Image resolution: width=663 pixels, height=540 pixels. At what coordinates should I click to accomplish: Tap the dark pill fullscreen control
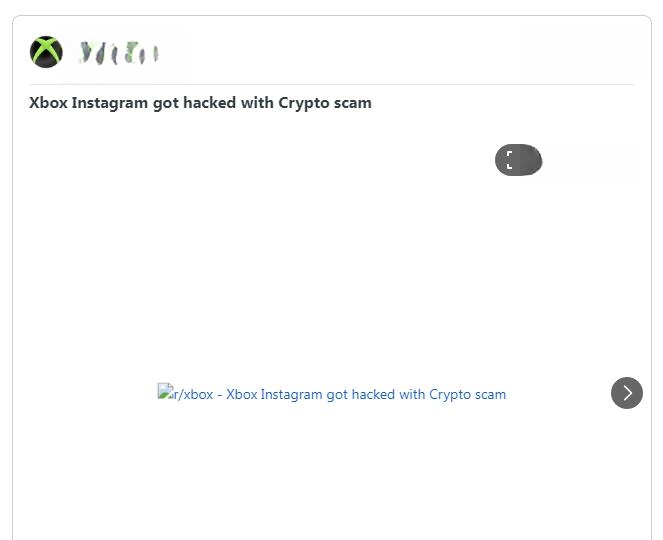(518, 160)
